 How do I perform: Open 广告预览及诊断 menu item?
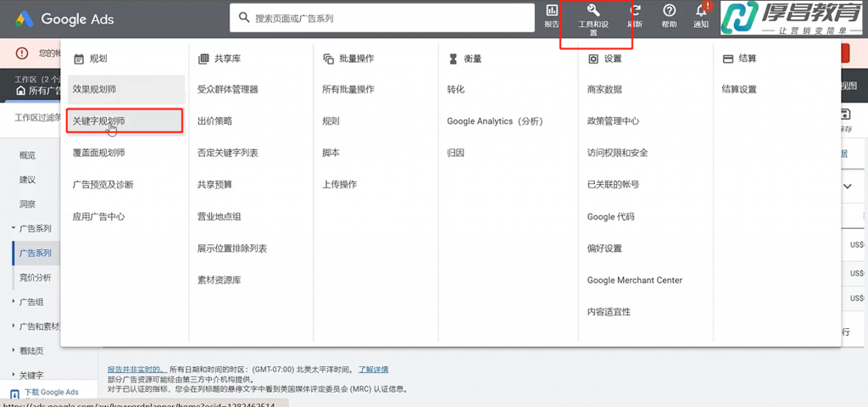[103, 184]
